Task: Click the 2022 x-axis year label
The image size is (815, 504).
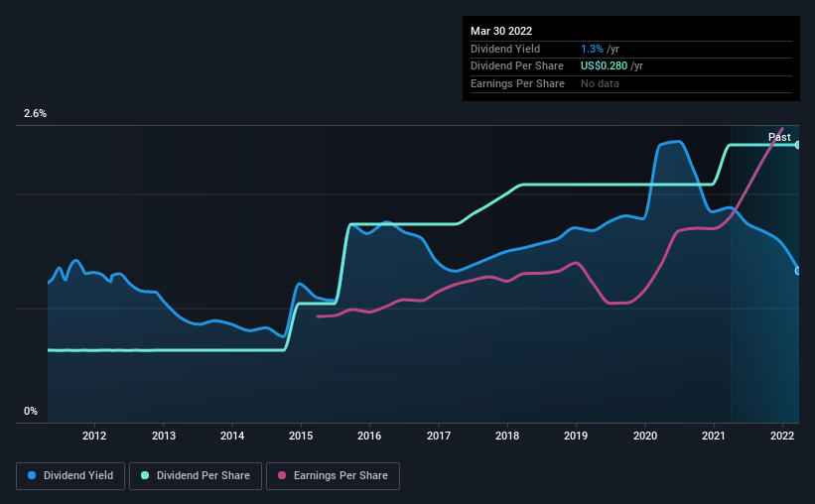Action: (782, 436)
